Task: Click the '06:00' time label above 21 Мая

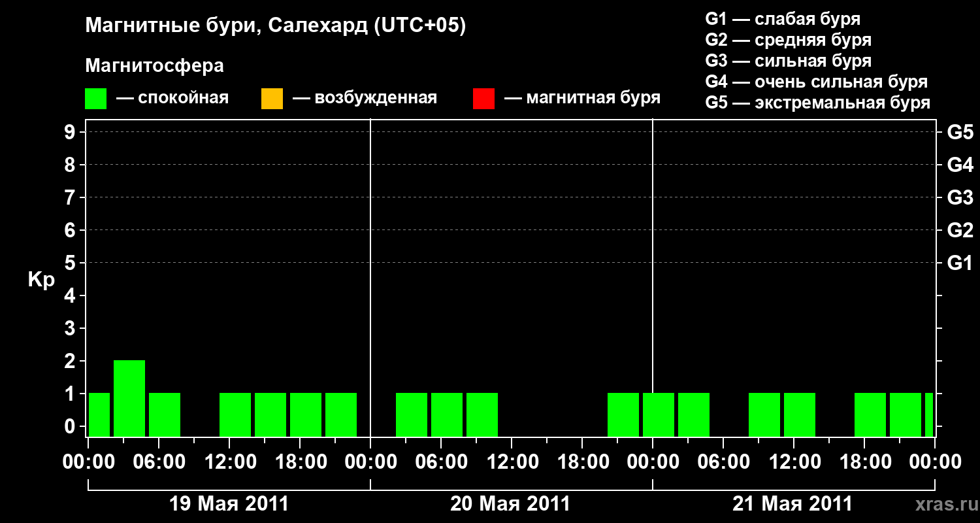Action: (723, 462)
